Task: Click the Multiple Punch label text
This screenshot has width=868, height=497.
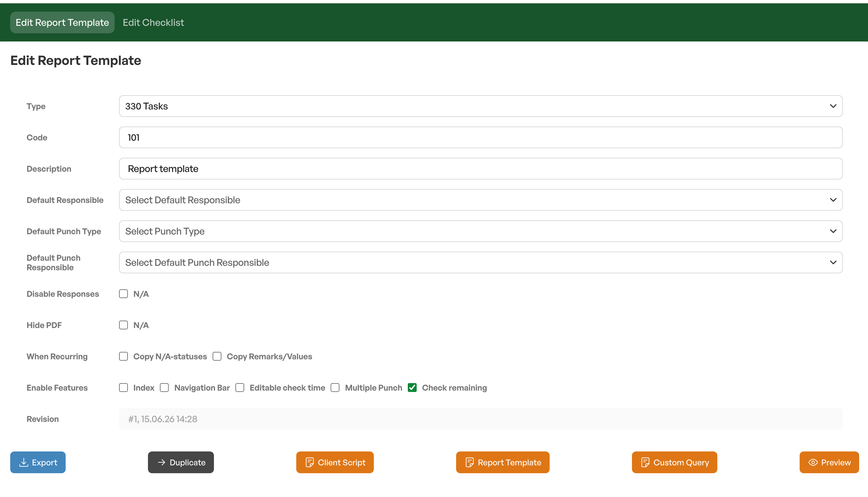Action: [373, 388]
